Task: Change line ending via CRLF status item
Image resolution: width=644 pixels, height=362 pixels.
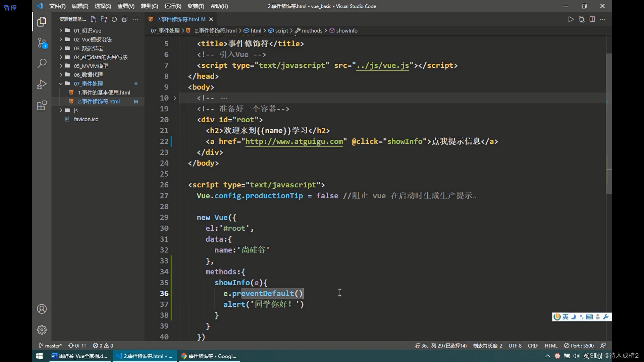Action: pyautogui.click(x=533, y=346)
